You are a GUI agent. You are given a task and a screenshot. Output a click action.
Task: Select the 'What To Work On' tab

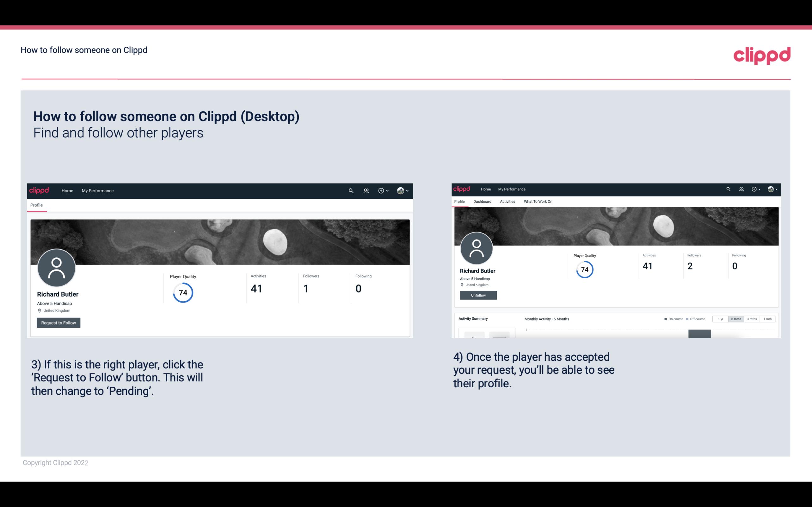click(538, 201)
